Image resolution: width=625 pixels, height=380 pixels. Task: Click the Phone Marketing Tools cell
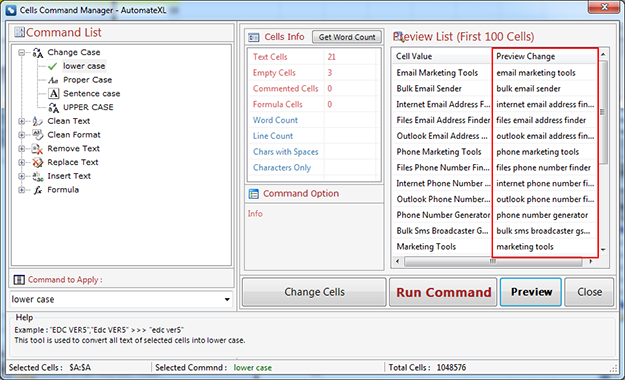point(442,152)
